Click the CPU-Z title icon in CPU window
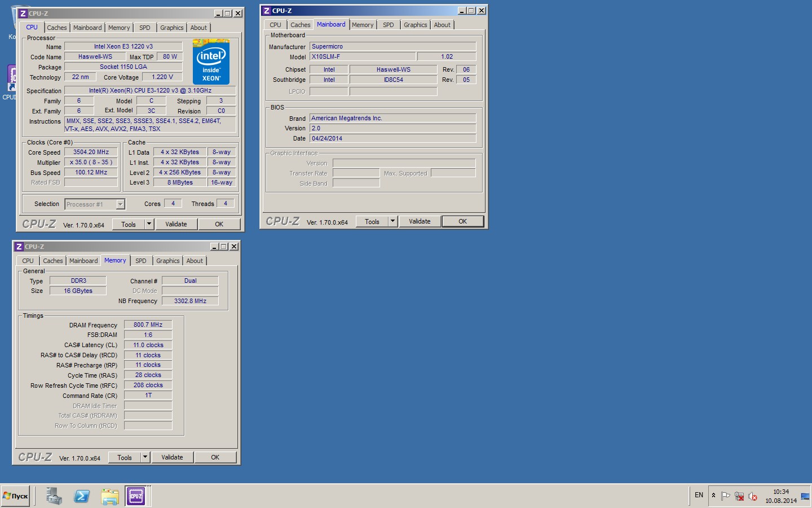Image resolution: width=812 pixels, height=508 pixels. click(x=23, y=13)
